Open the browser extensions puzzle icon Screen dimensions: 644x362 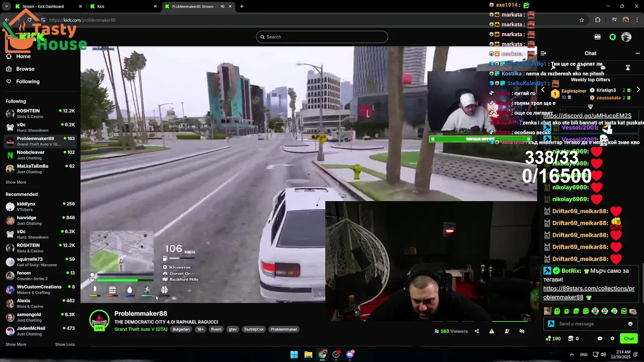click(x=598, y=20)
